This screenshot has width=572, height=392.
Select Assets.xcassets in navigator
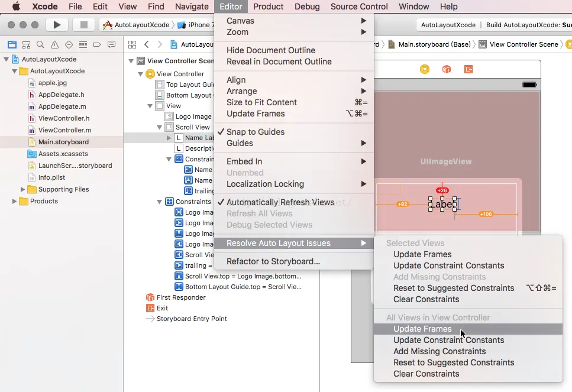tap(63, 154)
